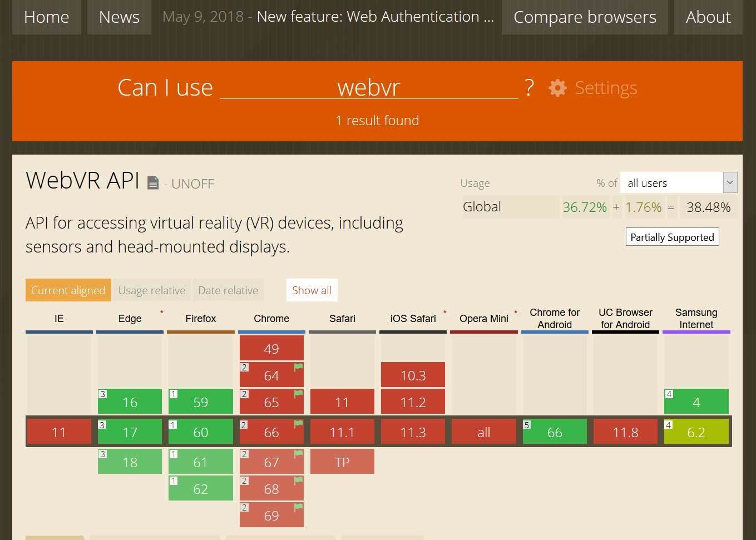The height and width of the screenshot is (540, 756).
Task: Select the iOS Safari 11.3 cell
Action: (413, 432)
